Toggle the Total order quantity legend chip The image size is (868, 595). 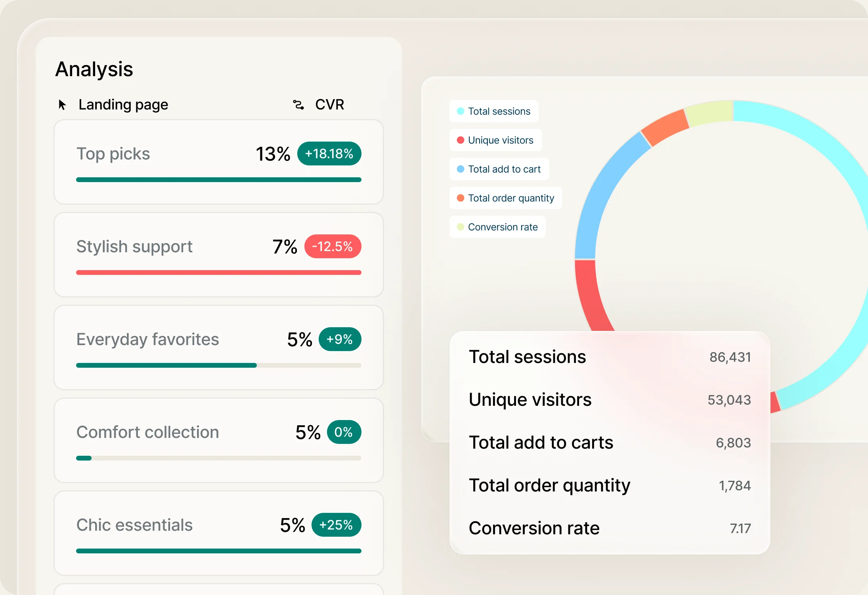click(x=506, y=198)
